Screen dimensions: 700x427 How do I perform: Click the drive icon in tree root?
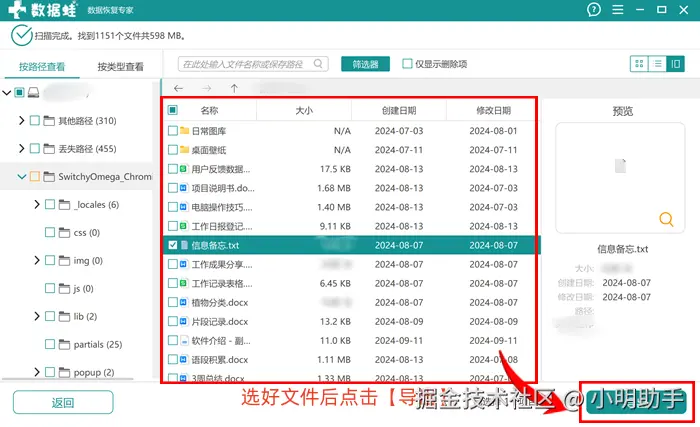33,92
